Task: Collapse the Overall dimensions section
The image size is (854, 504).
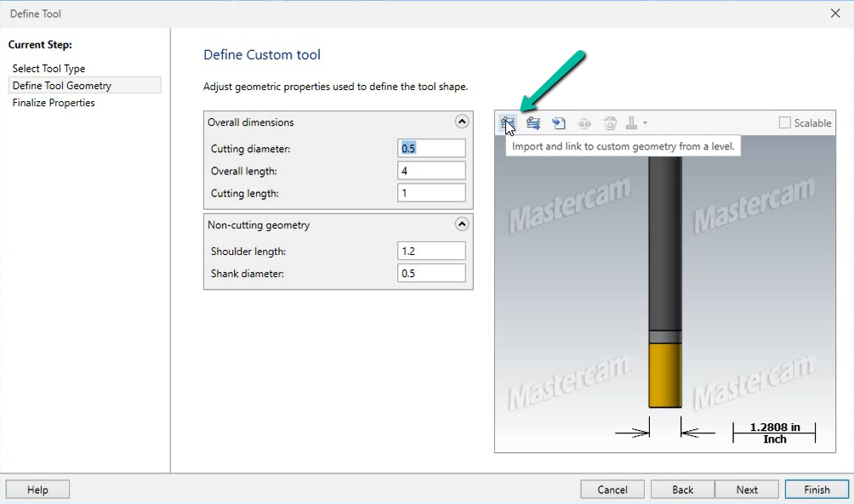Action: pos(462,122)
